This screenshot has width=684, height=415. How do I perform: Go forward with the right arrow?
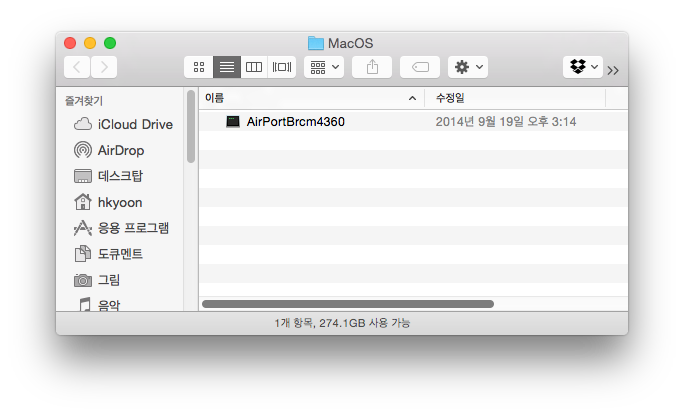104,67
